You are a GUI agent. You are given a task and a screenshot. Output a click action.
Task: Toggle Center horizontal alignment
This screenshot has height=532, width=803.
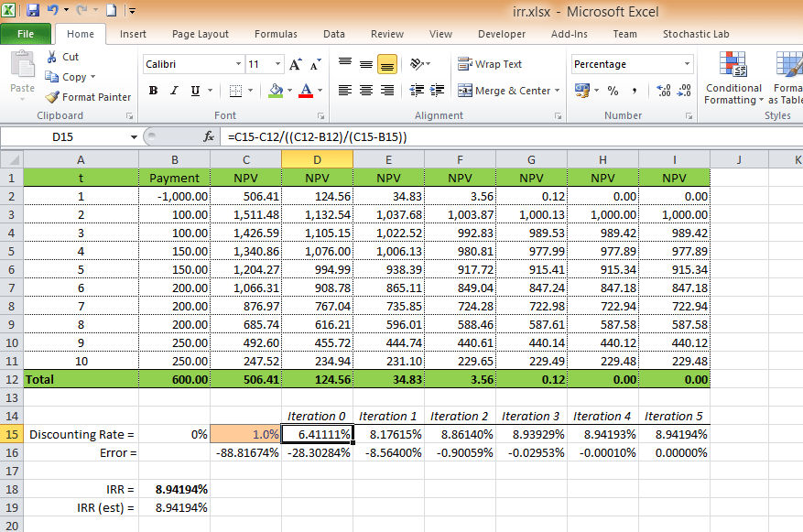pos(365,91)
